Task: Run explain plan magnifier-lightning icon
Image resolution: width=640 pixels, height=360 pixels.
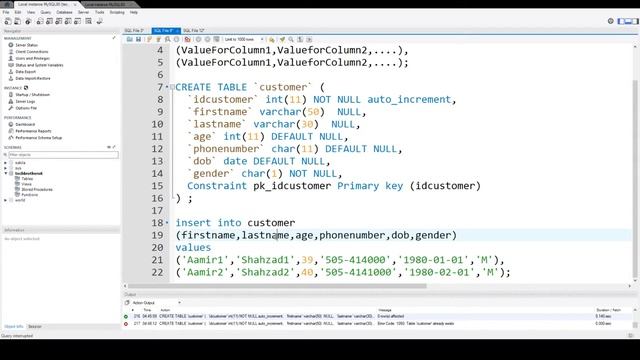Action: (167, 40)
